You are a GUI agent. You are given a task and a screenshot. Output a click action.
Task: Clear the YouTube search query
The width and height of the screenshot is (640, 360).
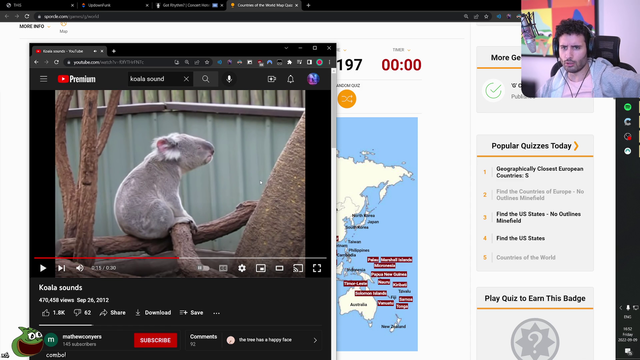point(186,79)
